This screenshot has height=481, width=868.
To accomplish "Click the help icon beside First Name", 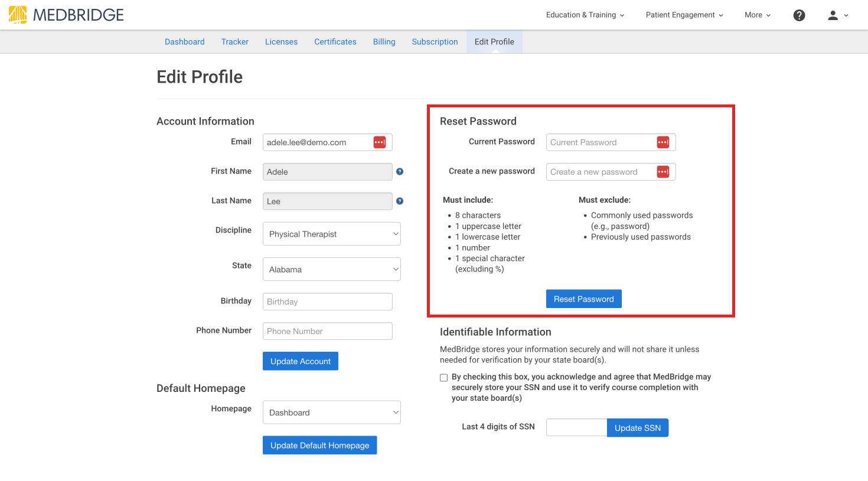I will click(400, 171).
